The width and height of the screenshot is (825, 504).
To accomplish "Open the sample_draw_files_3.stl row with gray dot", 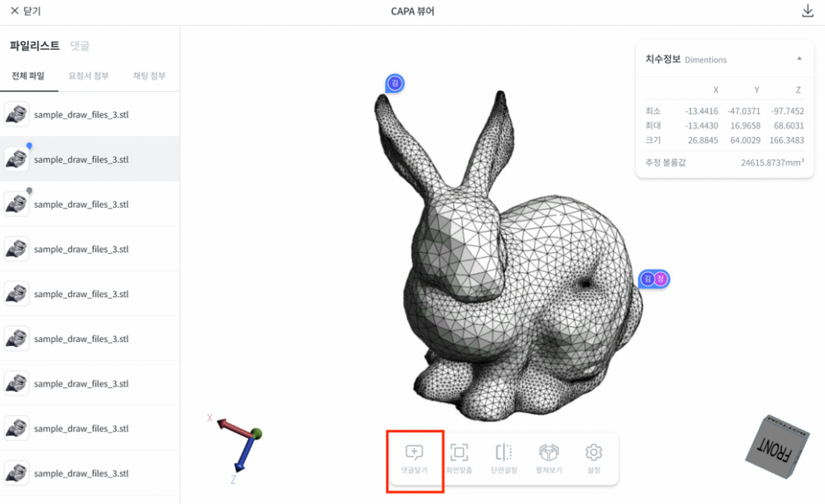I will click(90, 204).
